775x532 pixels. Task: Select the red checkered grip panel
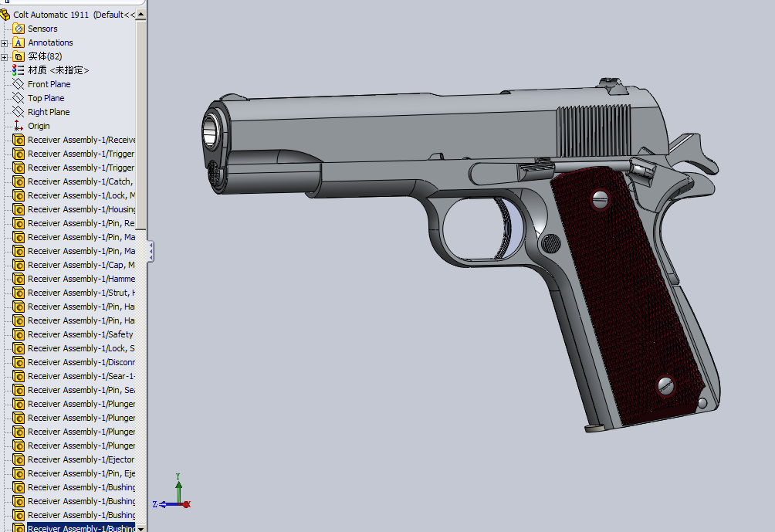[628, 296]
